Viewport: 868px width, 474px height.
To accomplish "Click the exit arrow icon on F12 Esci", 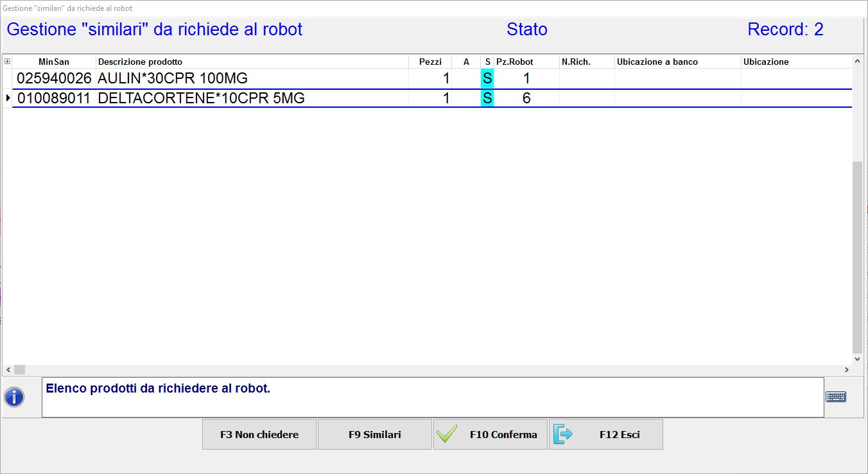I will pyautogui.click(x=562, y=434).
